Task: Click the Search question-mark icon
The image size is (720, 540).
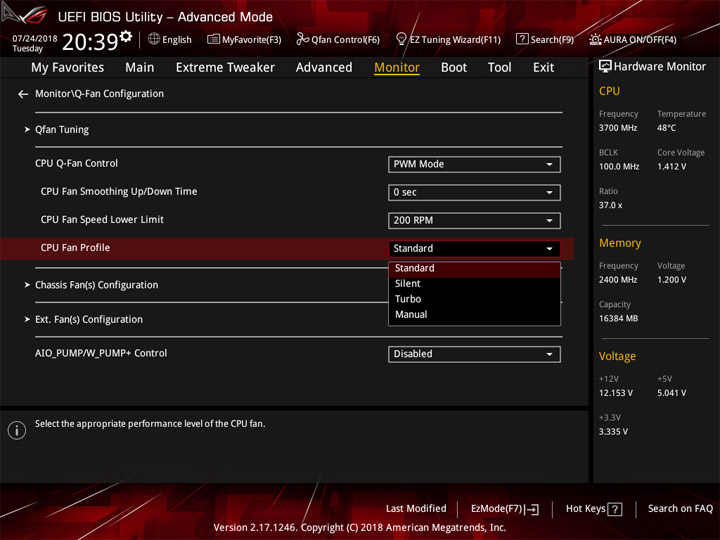Action: tap(522, 39)
